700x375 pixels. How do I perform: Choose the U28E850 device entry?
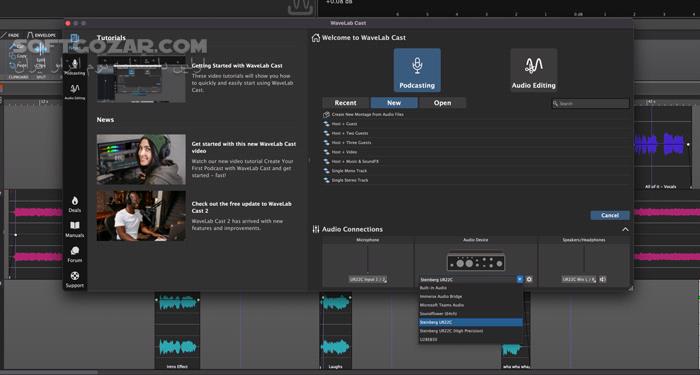click(471, 339)
